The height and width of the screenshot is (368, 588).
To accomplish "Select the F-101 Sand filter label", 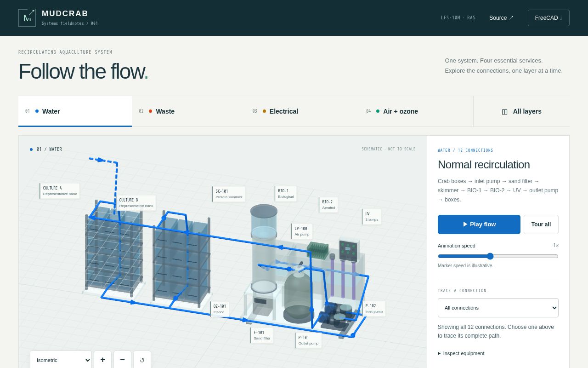I will click(x=262, y=335).
